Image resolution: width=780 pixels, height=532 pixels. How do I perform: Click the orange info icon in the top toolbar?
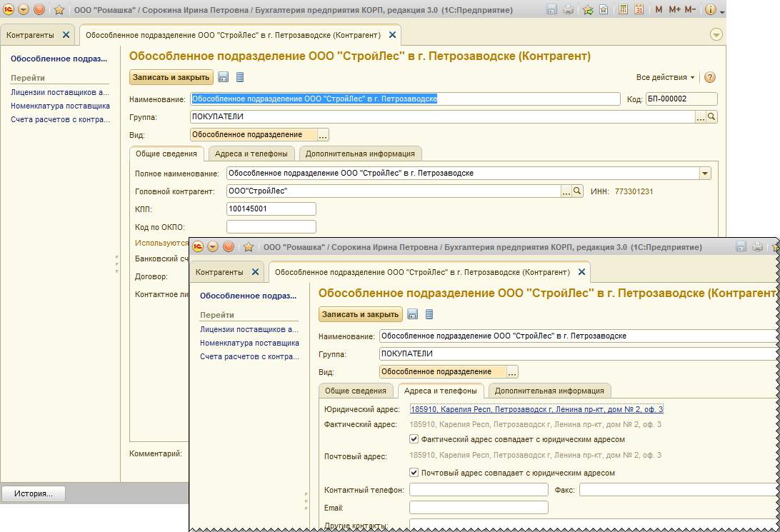(710, 10)
